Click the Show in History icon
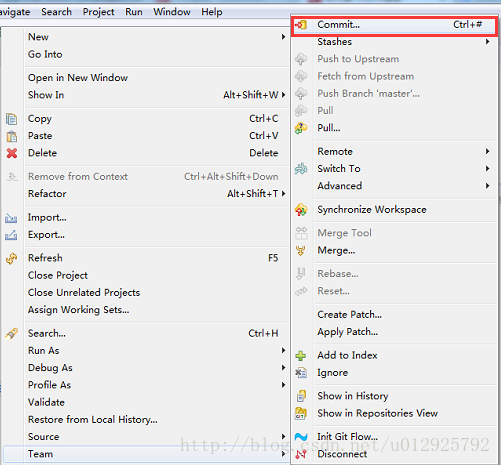The width and height of the screenshot is (501, 465). coord(301,396)
